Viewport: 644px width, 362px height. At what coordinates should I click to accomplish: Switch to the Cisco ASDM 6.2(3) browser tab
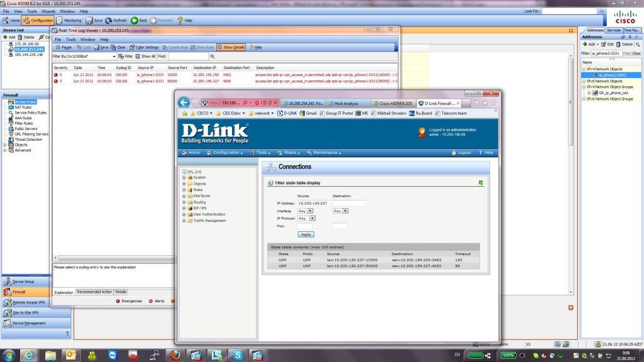(394, 104)
